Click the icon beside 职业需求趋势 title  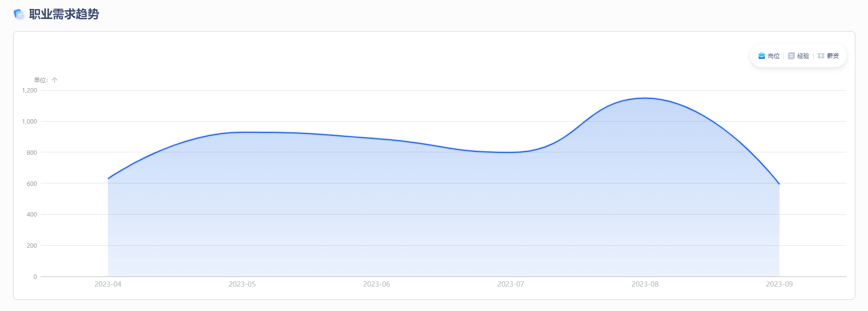tap(19, 14)
